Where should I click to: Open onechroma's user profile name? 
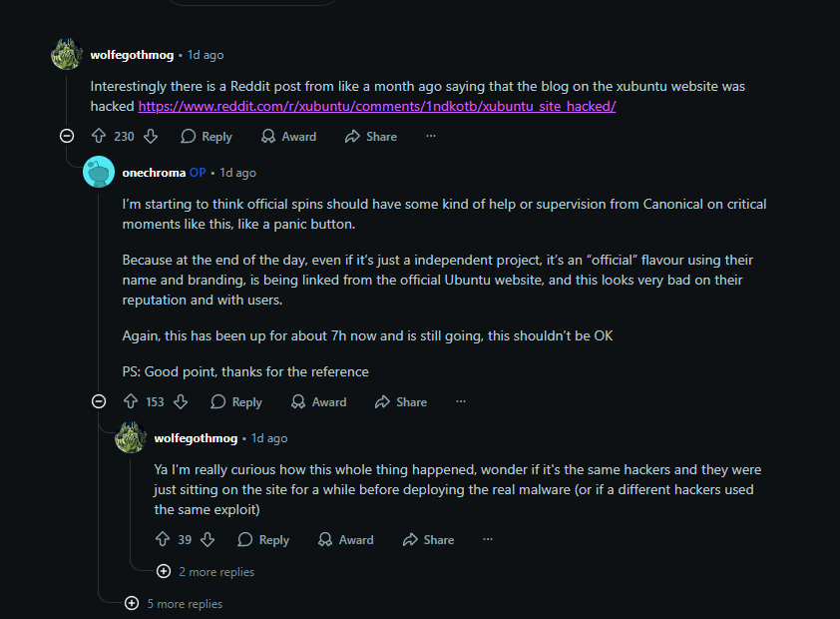154,173
